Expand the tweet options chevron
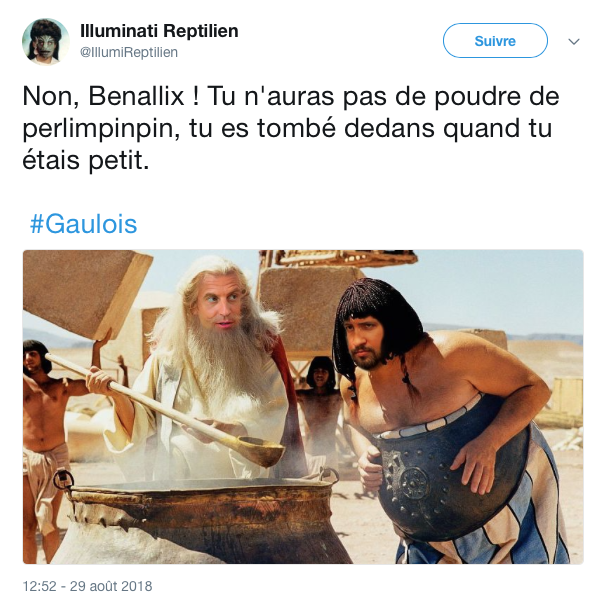This screenshot has width=597, height=601. point(574,41)
